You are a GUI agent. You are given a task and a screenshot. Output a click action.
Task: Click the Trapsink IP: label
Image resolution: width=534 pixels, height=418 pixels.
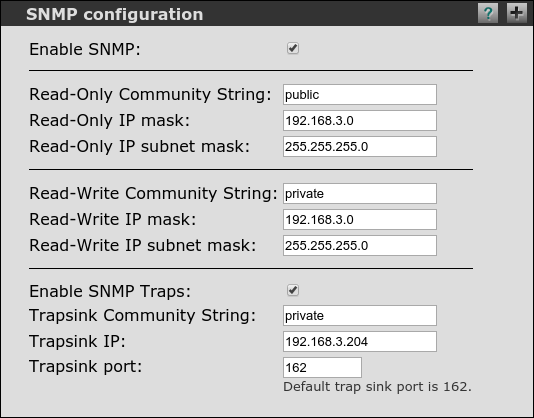(77, 341)
